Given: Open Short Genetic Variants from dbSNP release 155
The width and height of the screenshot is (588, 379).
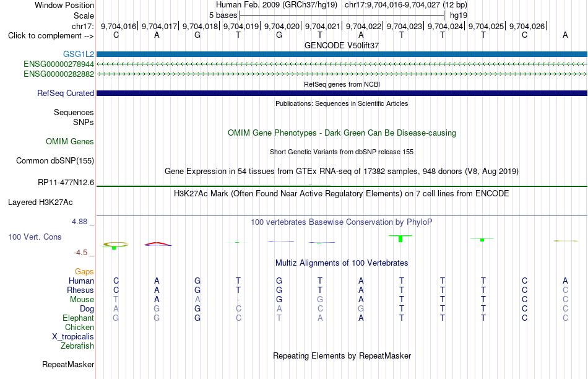Looking at the screenshot, I should (342, 152).
